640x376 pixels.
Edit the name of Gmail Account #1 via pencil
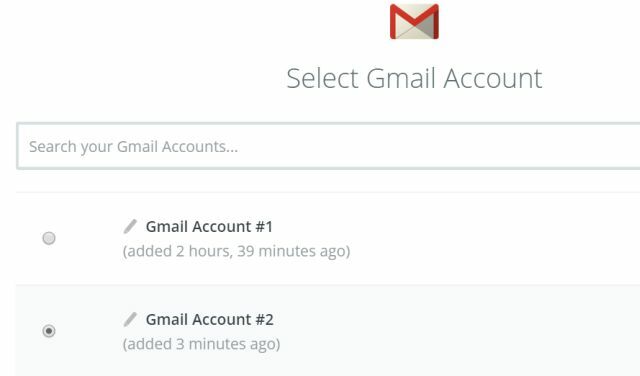[x=130, y=226]
